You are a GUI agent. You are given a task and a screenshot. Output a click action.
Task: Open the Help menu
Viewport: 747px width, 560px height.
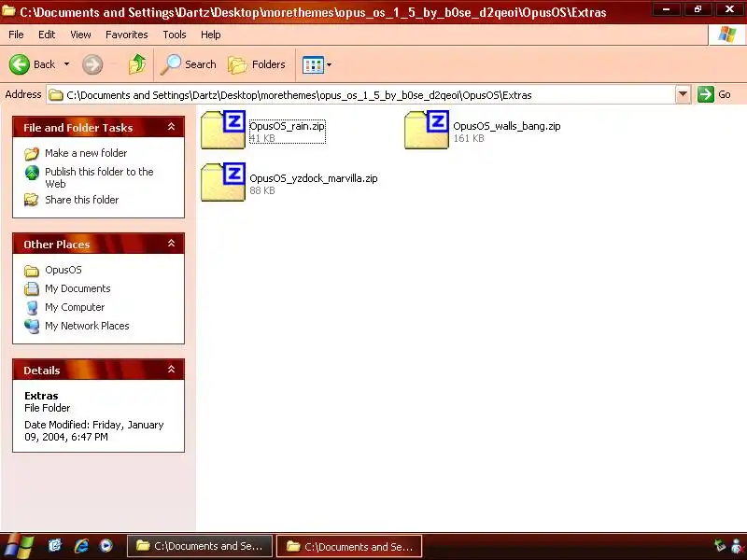pyautogui.click(x=211, y=35)
